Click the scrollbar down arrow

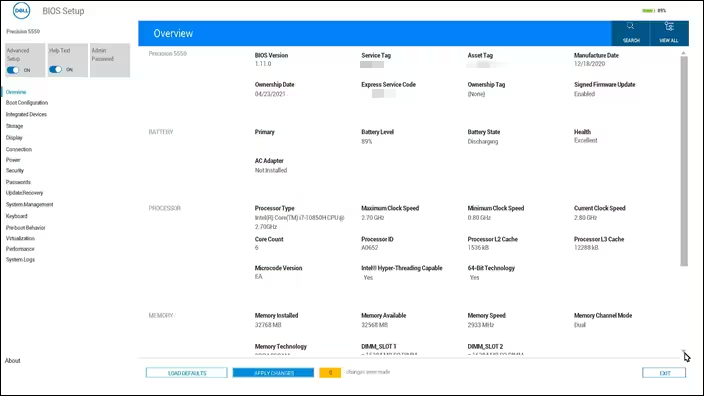[x=683, y=352]
